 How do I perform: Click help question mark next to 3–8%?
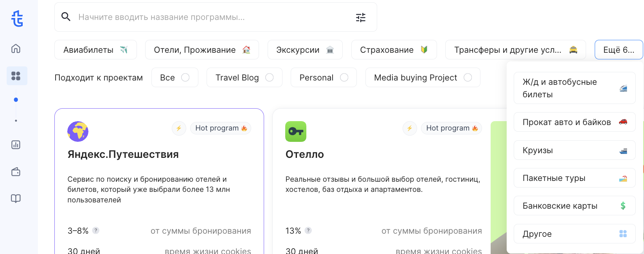pos(96,231)
